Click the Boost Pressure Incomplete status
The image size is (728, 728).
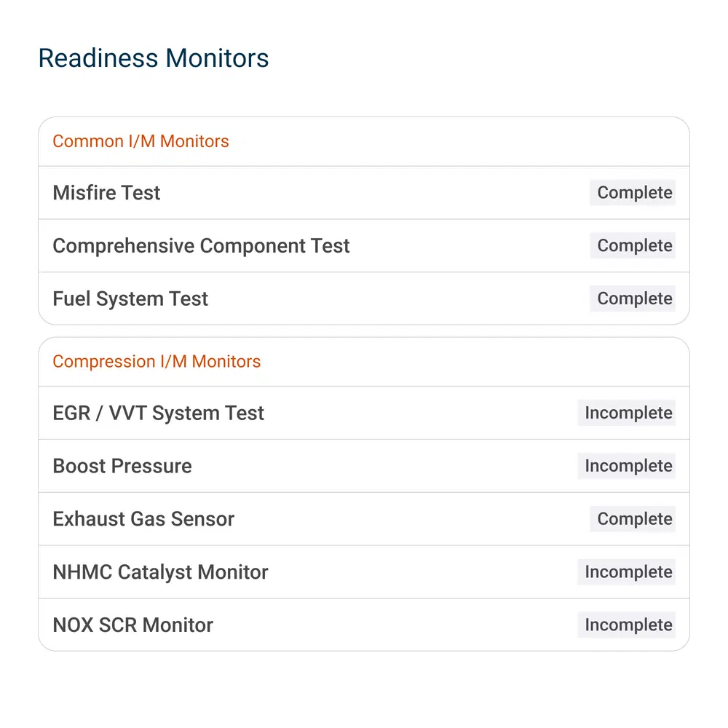(626, 466)
